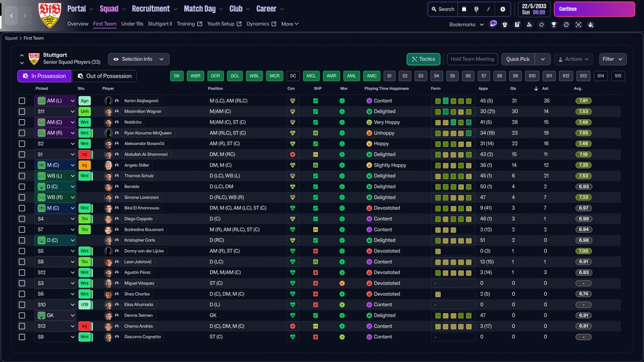644x362 pixels.
Task: Click the settings gear icon in top bar
Action: pos(503,9)
